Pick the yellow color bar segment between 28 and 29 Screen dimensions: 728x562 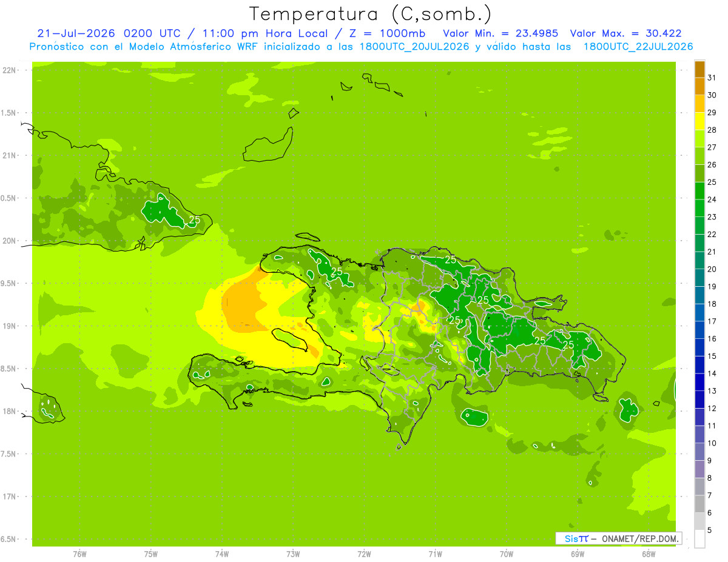(x=699, y=121)
